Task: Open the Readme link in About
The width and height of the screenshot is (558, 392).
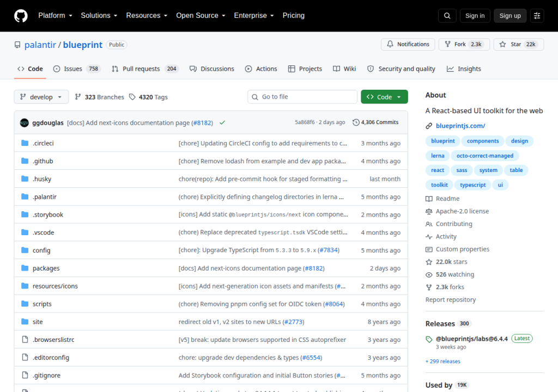Action: click(448, 199)
